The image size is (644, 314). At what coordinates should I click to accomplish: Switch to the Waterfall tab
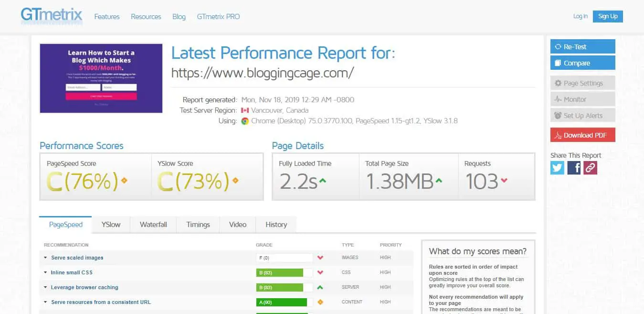(153, 224)
